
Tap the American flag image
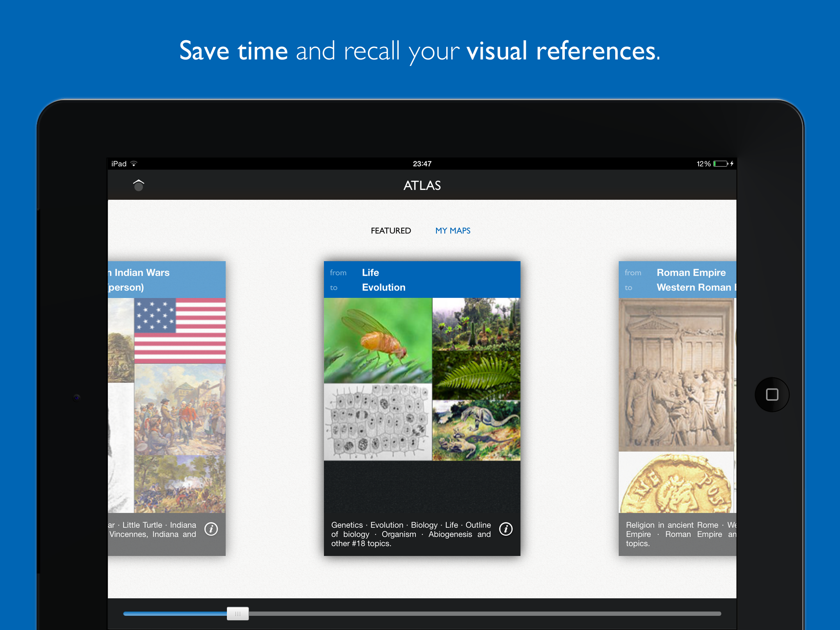point(180,331)
